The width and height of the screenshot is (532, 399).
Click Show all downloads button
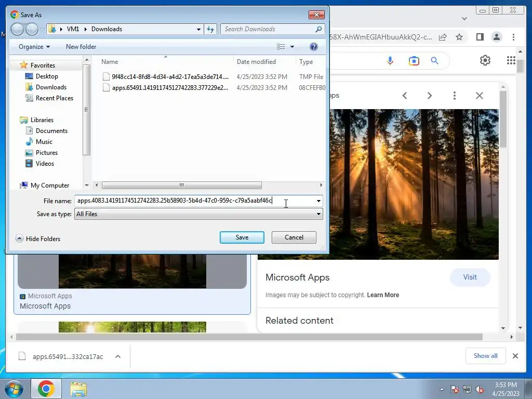click(x=486, y=356)
